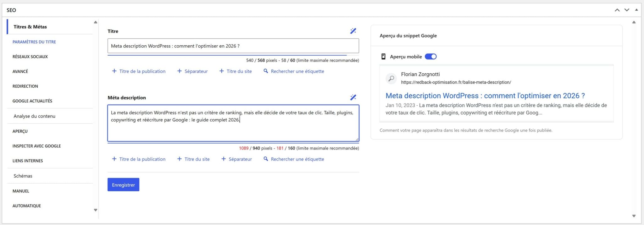Select Google Actualités in the sidebar
The image size is (644, 225).
tap(32, 101)
